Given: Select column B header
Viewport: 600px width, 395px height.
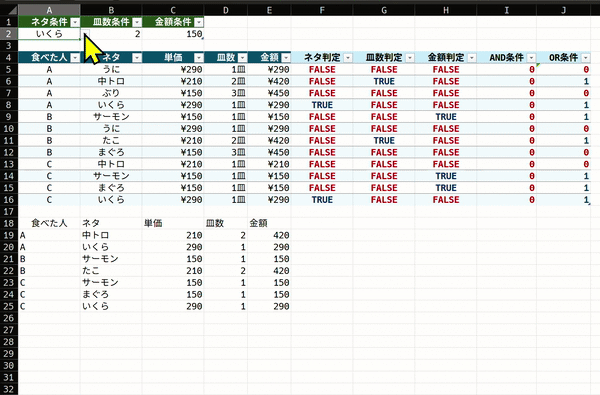Looking at the screenshot, I should click(x=111, y=10).
